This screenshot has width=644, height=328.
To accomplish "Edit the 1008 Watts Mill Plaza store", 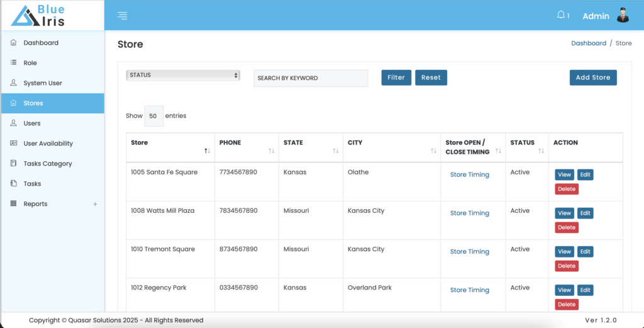I will click(x=586, y=213).
